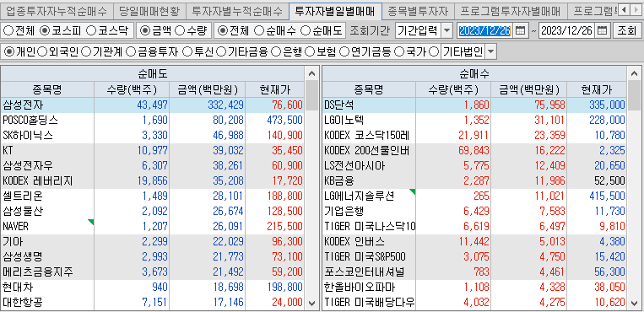Viewport: 644px width, 312px height.
Task: Open the start date calendar picker
Action: tap(520, 30)
